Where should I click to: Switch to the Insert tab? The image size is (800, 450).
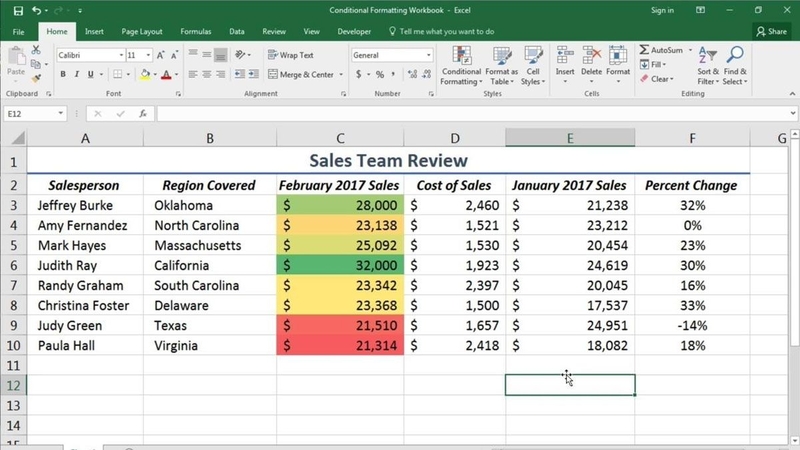(x=94, y=32)
